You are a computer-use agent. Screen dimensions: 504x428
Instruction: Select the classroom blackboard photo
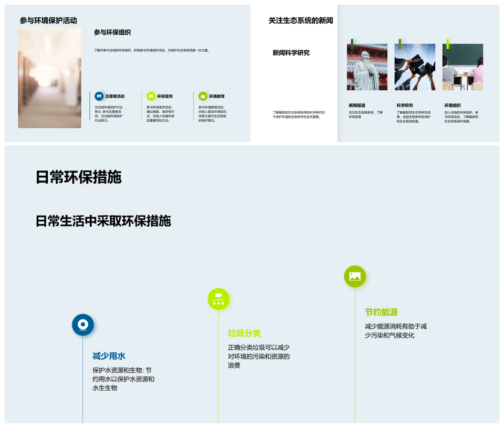click(x=463, y=67)
